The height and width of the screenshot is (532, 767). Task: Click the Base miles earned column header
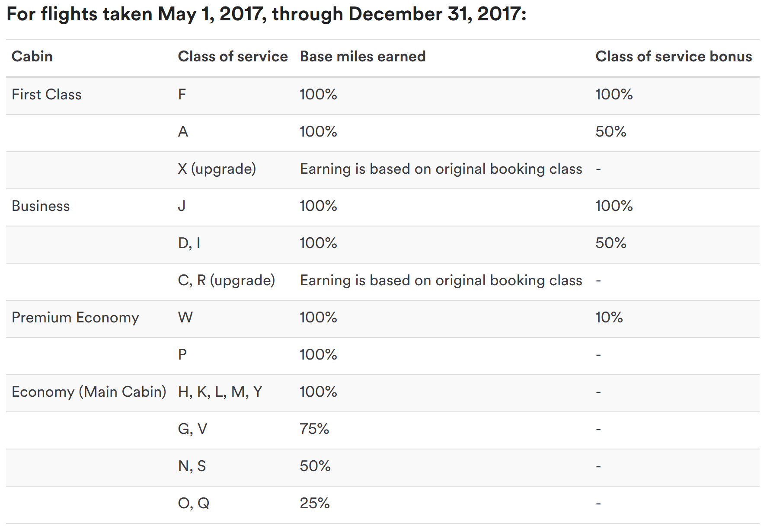[363, 57]
